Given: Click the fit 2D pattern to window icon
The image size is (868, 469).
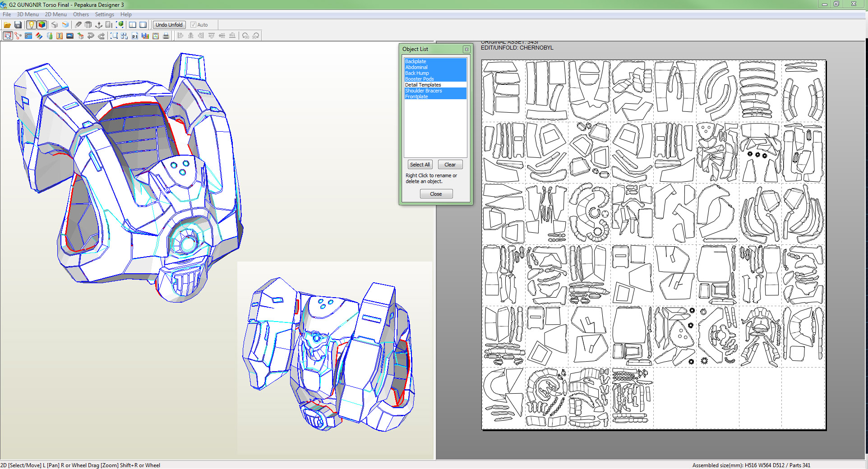Looking at the screenshot, I should pyautogui.click(x=114, y=36).
